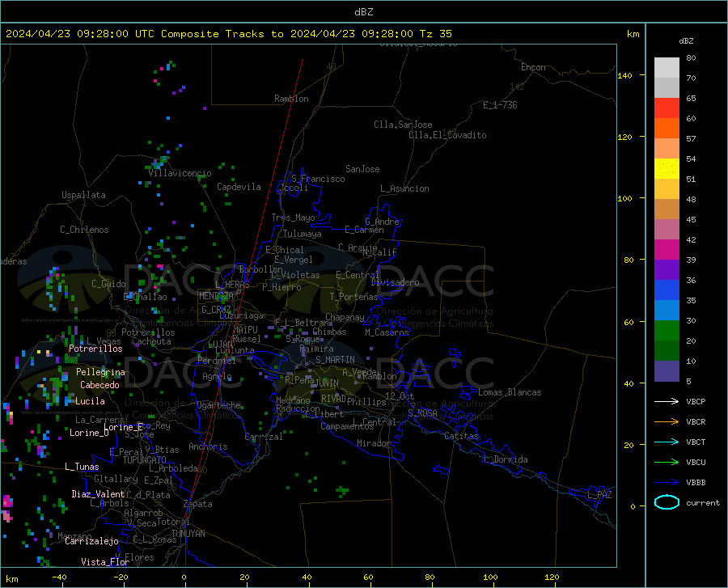Click the Palmira label on map

pos(316,349)
